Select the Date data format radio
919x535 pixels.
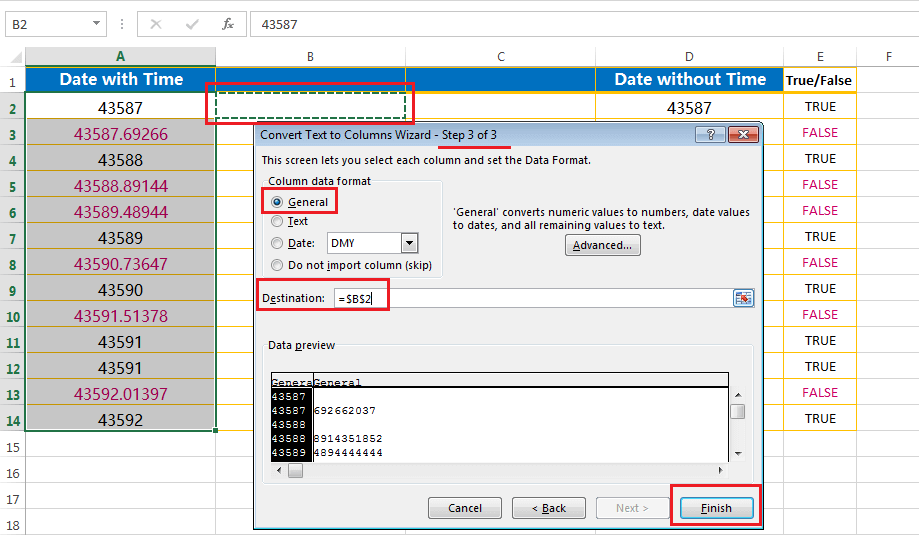(x=277, y=243)
